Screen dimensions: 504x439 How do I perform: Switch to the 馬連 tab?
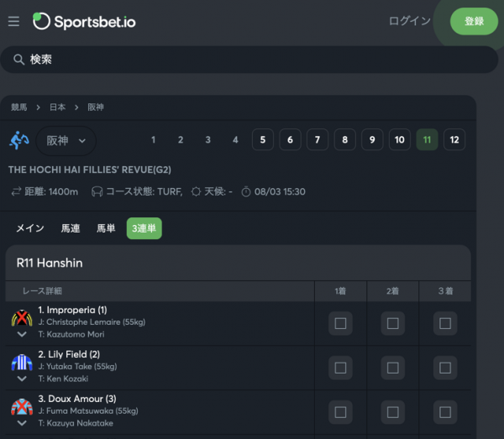pos(71,228)
